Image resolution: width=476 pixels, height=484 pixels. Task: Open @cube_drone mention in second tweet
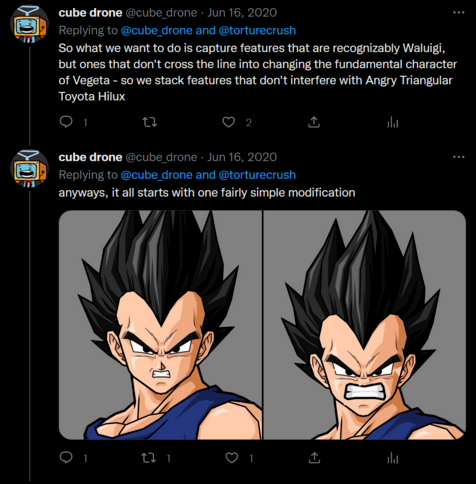pyautogui.click(x=156, y=175)
